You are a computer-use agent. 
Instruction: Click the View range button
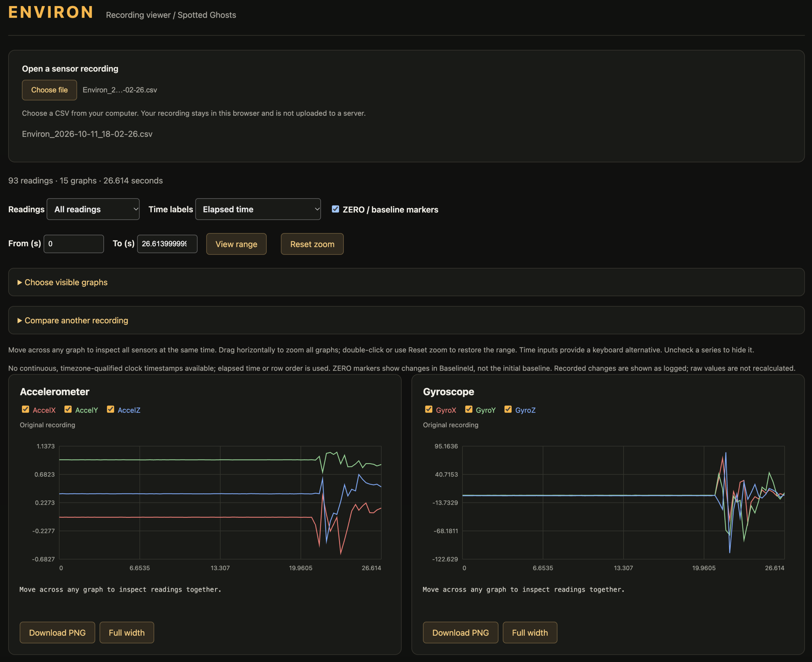(x=237, y=244)
